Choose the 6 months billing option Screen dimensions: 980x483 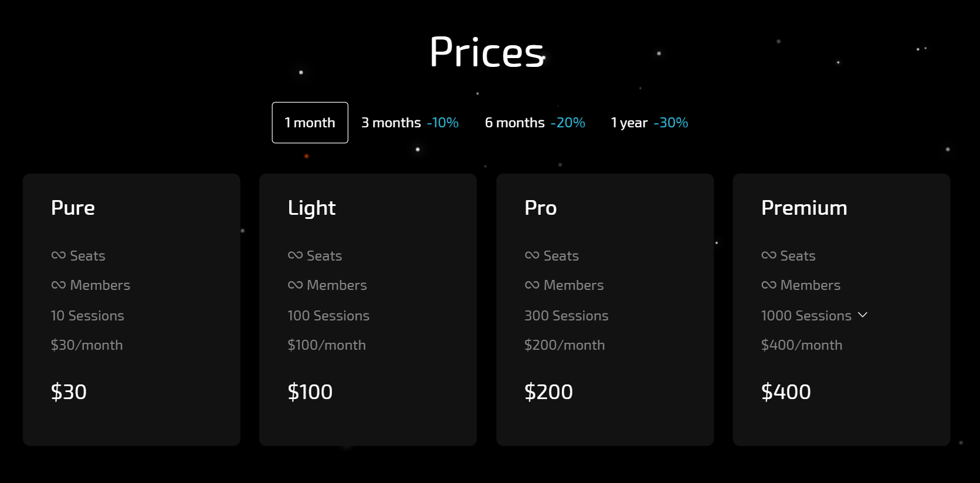click(535, 123)
